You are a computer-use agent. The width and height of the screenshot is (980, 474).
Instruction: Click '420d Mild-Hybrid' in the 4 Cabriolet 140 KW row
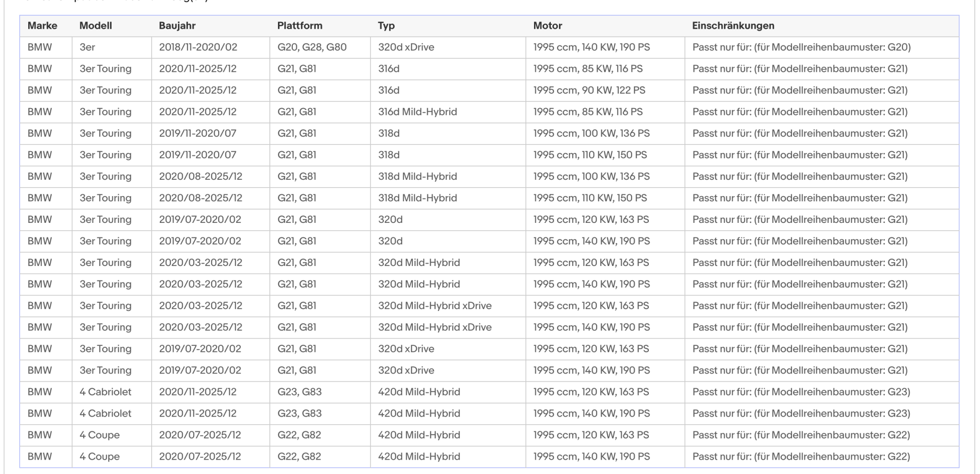[x=419, y=413]
